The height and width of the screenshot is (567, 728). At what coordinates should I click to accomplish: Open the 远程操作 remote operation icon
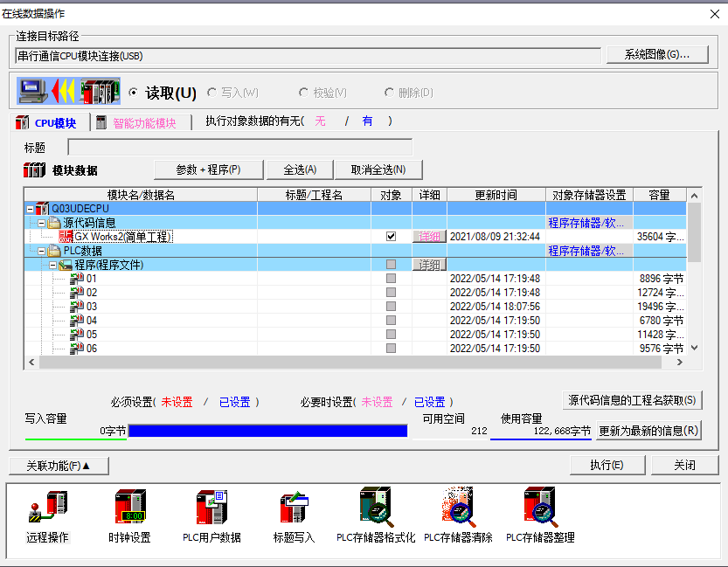(47, 508)
